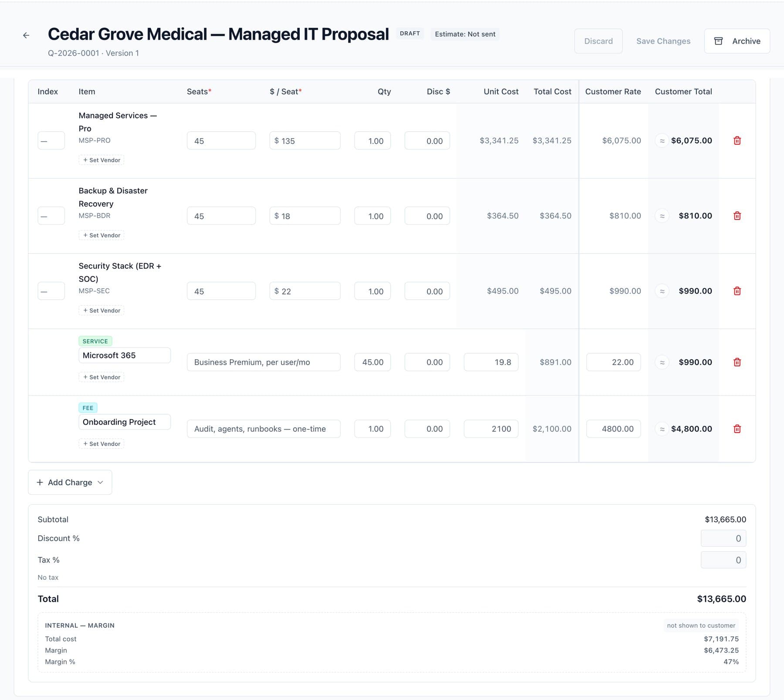Edit customer rate field showing 4800.00
The image size is (784, 700).
tap(613, 429)
